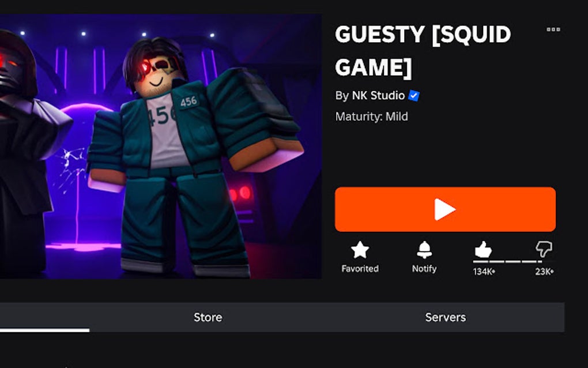
Task: Click the GUESTY [SQUID GAME] title
Action: pos(423,51)
